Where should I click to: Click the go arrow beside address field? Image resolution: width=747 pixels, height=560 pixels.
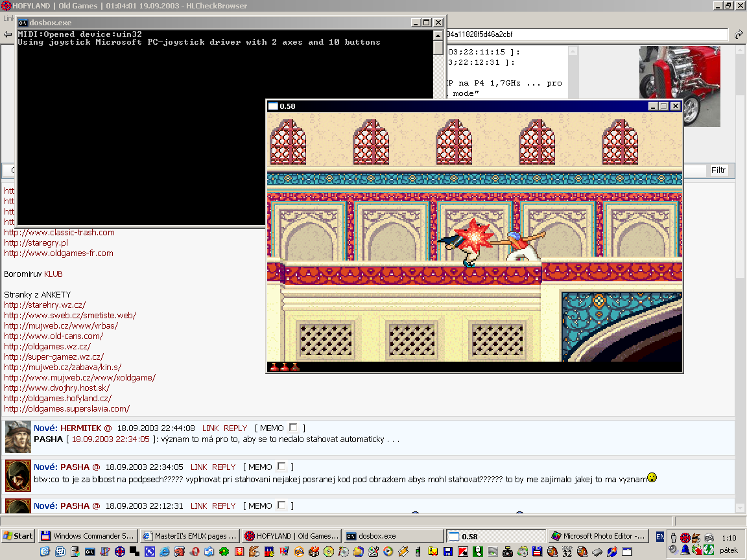[739, 34]
